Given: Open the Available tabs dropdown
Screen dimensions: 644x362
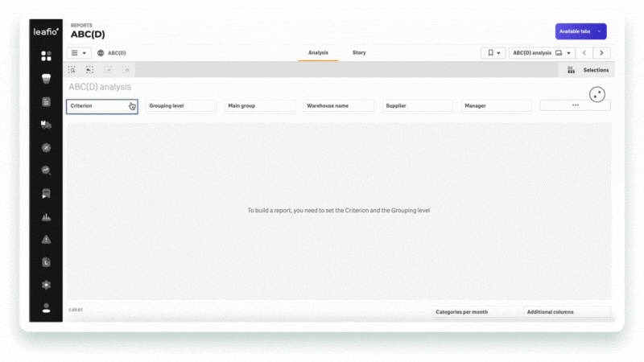Looking at the screenshot, I should coord(580,31).
